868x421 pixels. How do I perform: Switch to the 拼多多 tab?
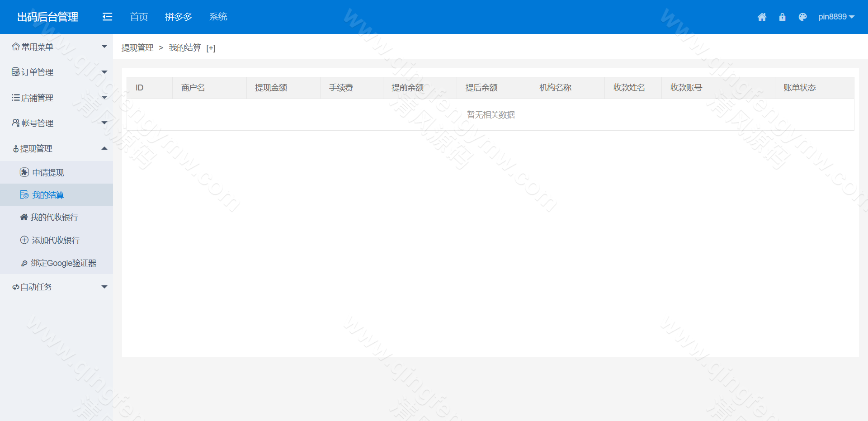178,17
